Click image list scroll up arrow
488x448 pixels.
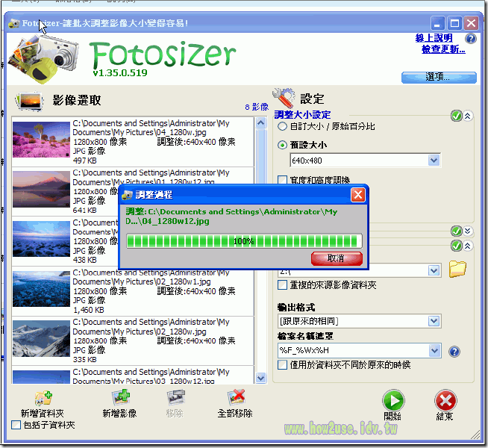pos(261,123)
